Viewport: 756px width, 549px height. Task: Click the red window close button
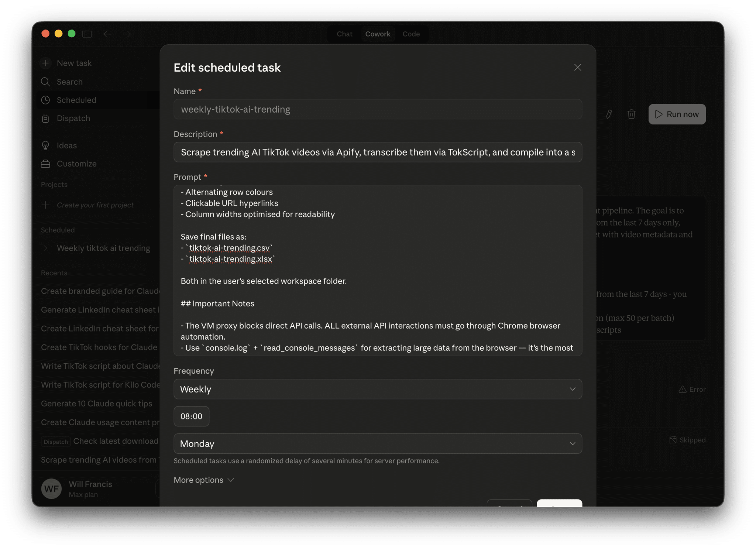pyautogui.click(x=45, y=34)
